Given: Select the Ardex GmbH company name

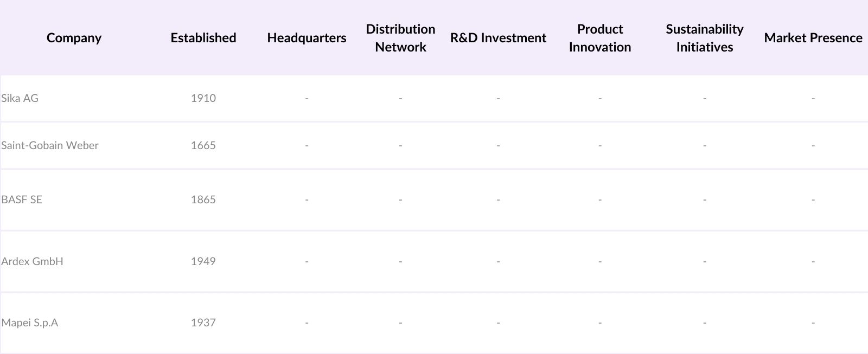Looking at the screenshot, I should pyautogui.click(x=33, y=261).
